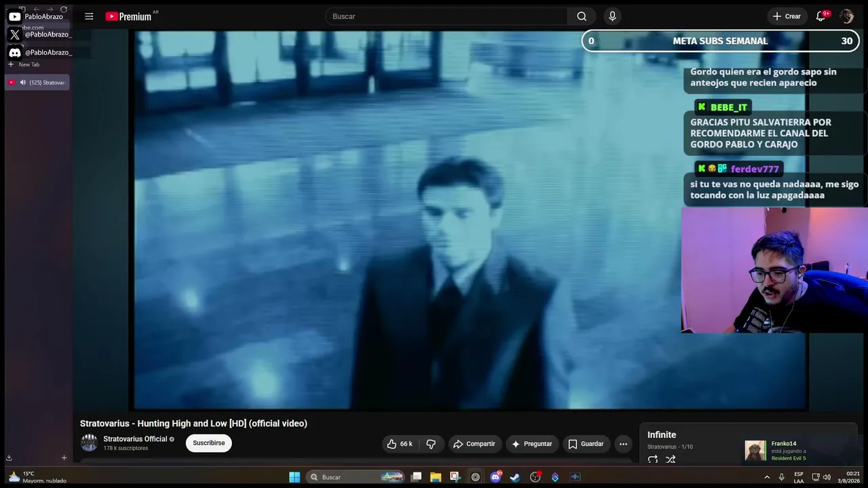Open the YouTube guide hamburger menu
Viewport: 868px width, 488px height.
coord(89,16)
